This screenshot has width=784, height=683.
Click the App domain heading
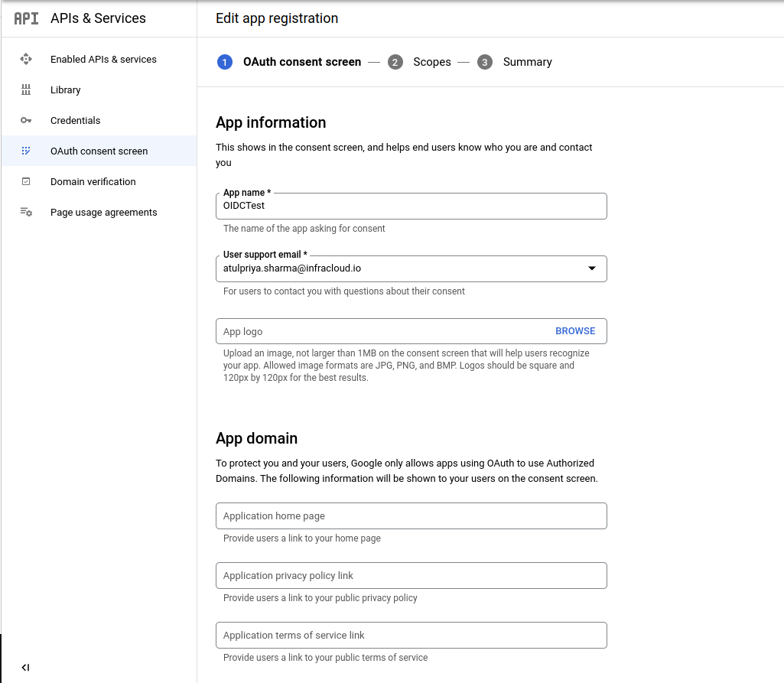point(256,438)
